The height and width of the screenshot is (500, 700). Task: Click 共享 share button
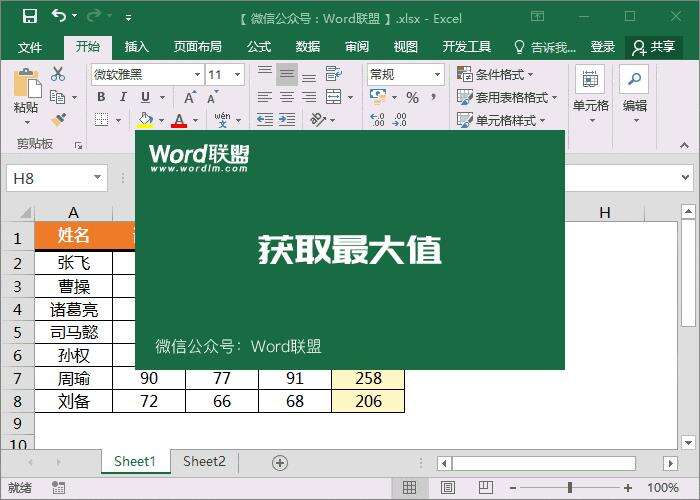[x=654, y=47]
